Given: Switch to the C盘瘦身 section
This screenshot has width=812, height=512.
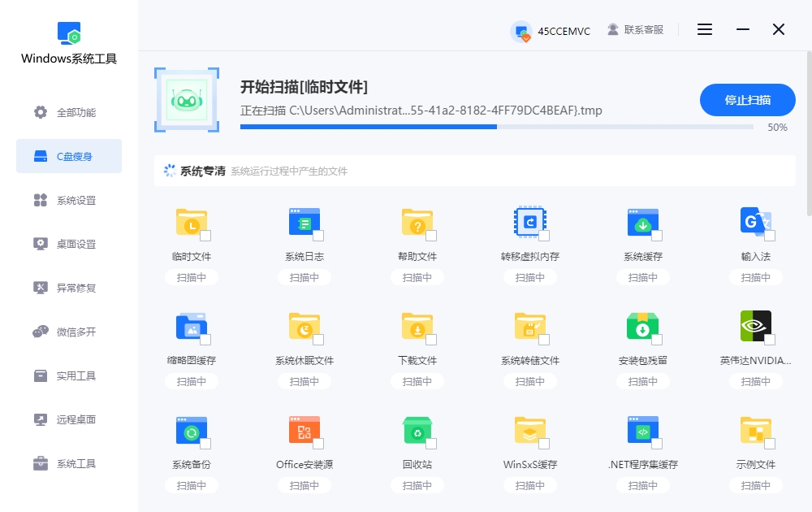Looking at the screenshot, I should (69, 156).
